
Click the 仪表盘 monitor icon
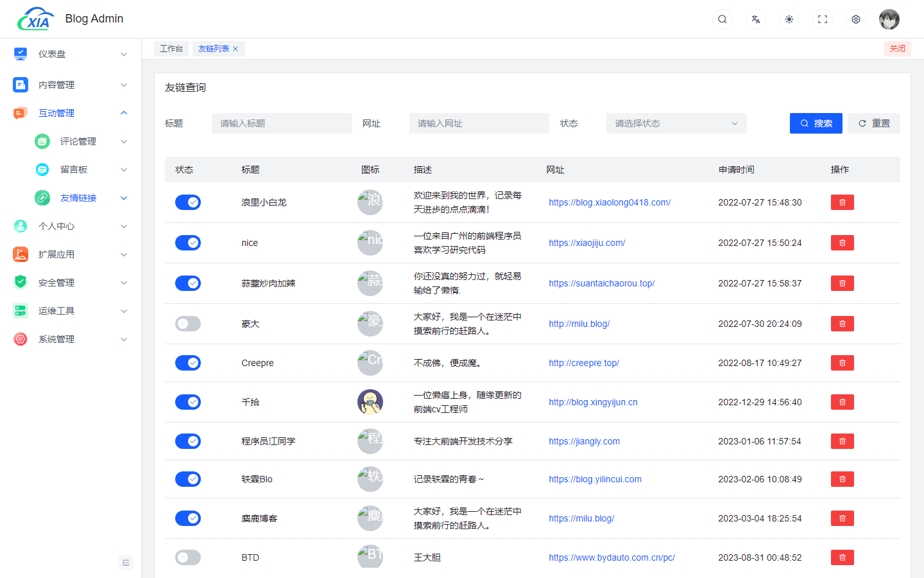click(x=21, y=54)
